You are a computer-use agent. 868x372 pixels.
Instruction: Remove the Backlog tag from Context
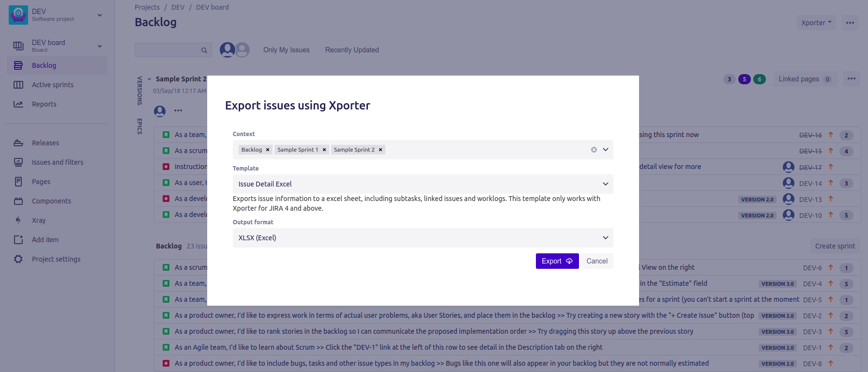pyautogui.click(x=268, y=150)
